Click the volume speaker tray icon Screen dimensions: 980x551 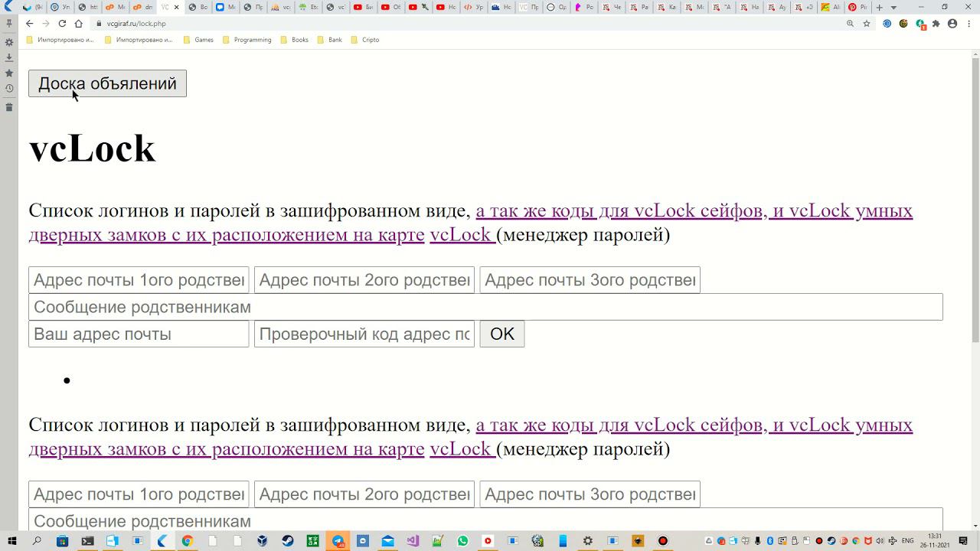pyautogui.click(x=880, y=541)
